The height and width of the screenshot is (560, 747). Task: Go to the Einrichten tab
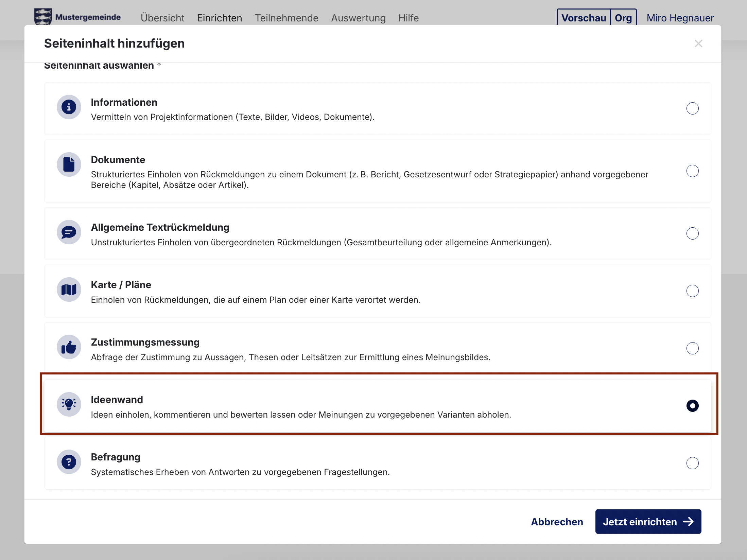[220, 18]
